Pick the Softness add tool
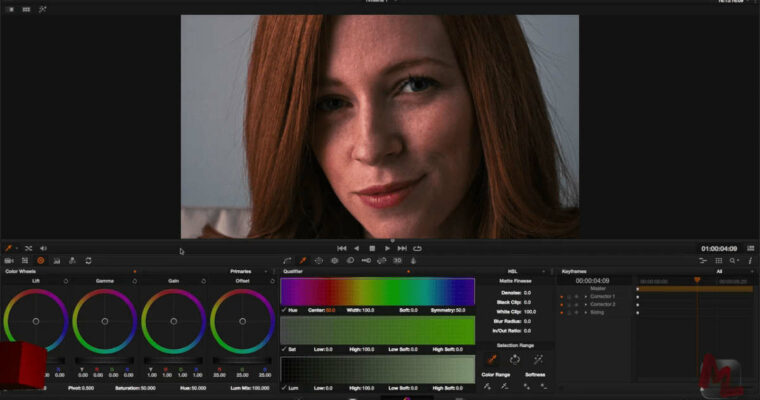The height and width of the screenshot is (400, 760). pyautogui.click(x=527, y=386)
